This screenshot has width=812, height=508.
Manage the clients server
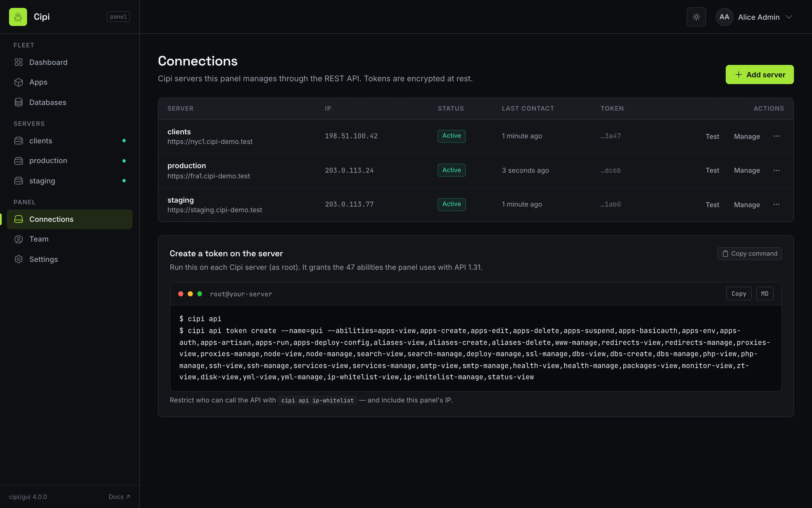coord(747,136)
